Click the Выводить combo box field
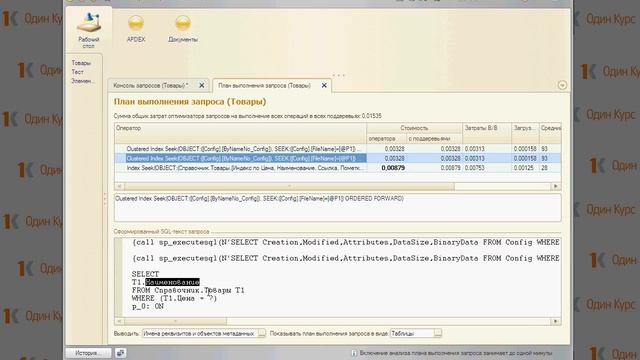 point(200,333)
